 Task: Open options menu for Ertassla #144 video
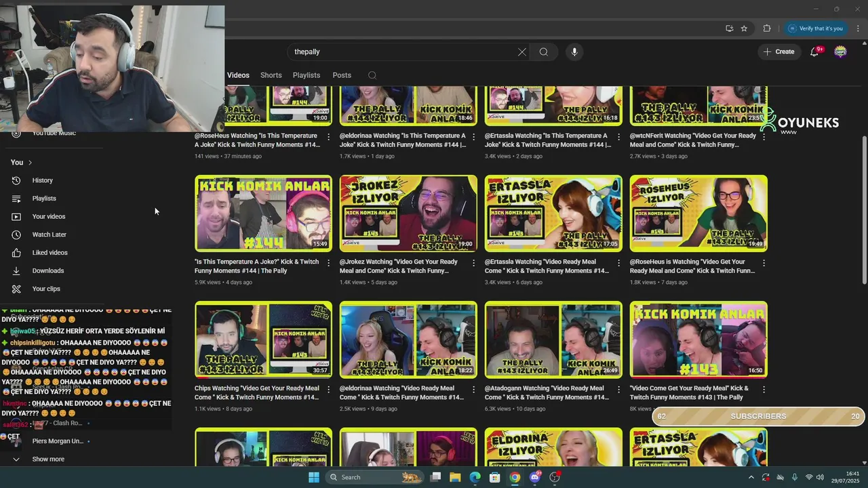(x=619, y=137)
